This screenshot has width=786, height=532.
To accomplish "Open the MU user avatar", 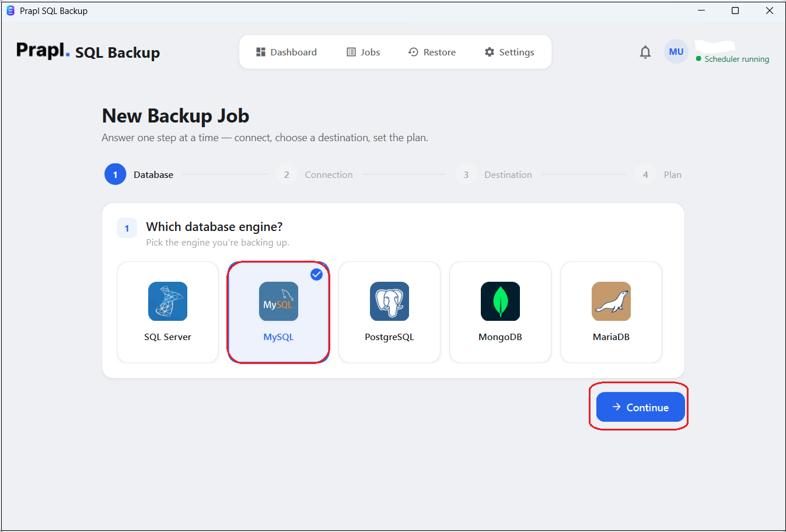I will coord(676,51).
